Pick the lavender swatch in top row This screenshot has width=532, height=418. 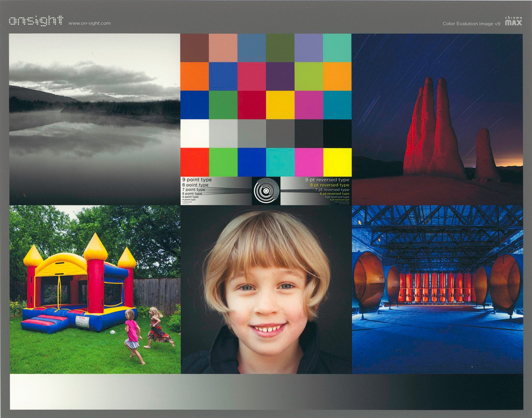coord(309,48)
